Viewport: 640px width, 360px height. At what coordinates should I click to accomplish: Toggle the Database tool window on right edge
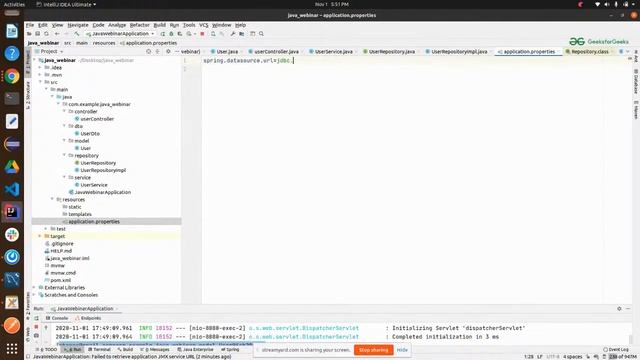636,81
